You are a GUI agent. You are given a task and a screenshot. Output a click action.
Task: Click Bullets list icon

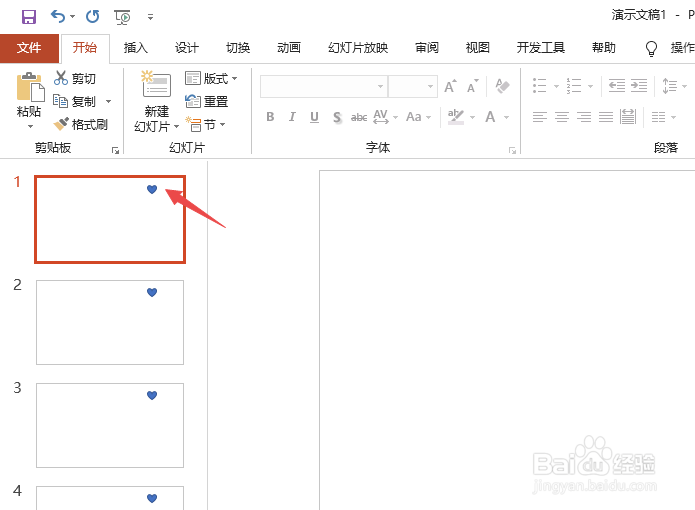(539, 86)
